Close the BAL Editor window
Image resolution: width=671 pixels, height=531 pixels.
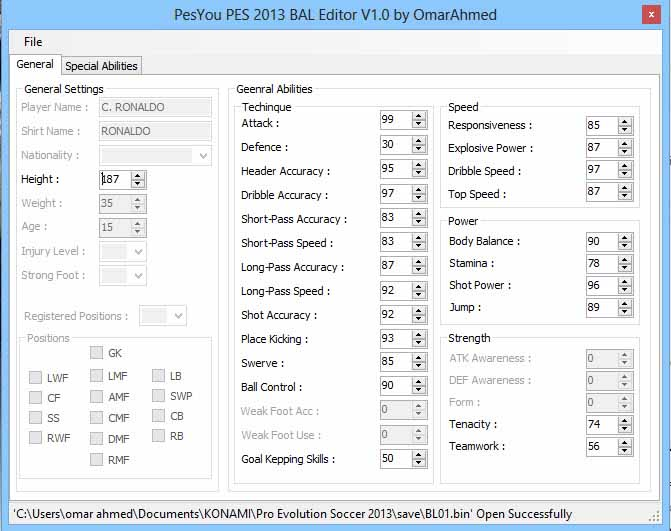click(651, 15)
